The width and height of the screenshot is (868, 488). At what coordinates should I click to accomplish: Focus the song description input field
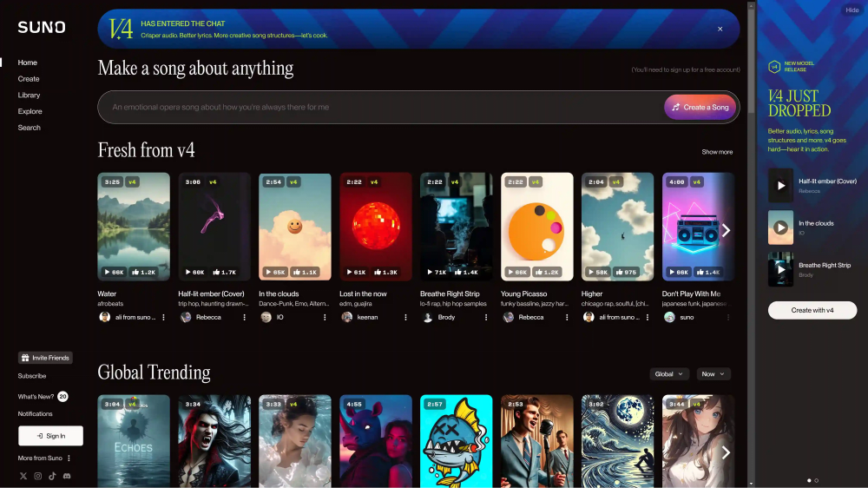point(382,107)
